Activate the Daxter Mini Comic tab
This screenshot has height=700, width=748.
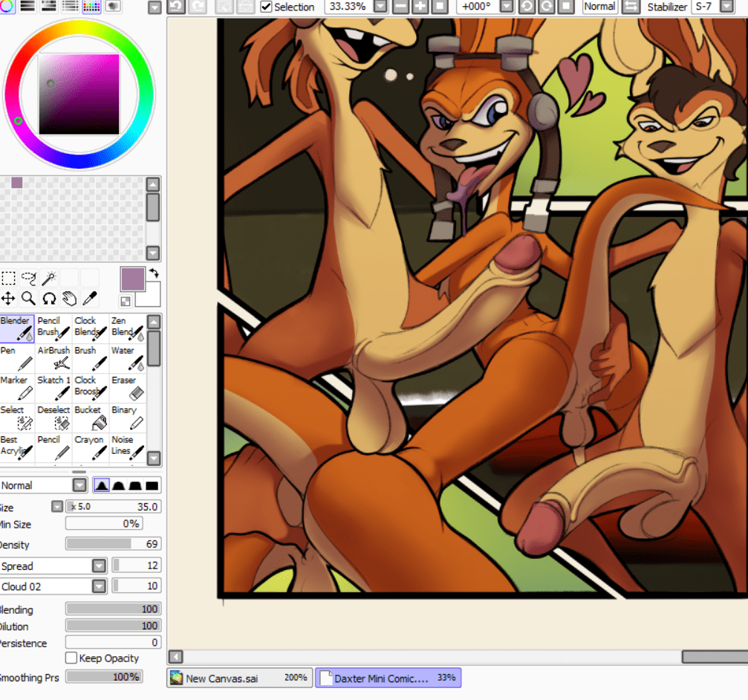(388, 677)
